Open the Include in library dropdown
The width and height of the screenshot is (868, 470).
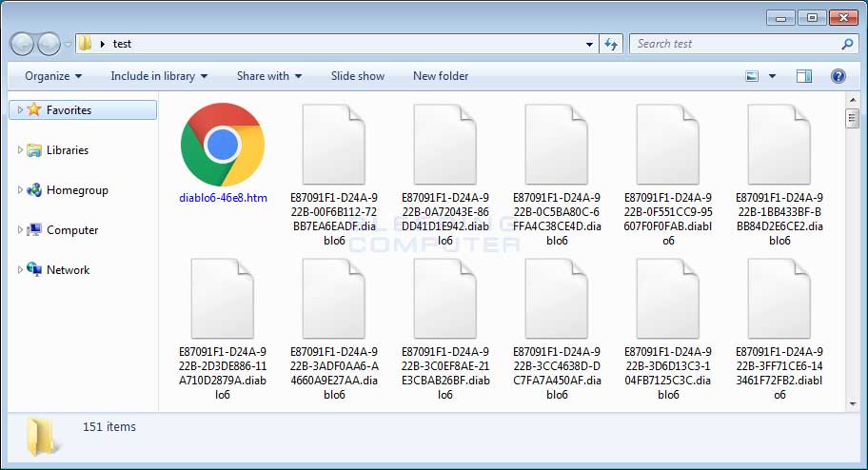coord(159,76)
